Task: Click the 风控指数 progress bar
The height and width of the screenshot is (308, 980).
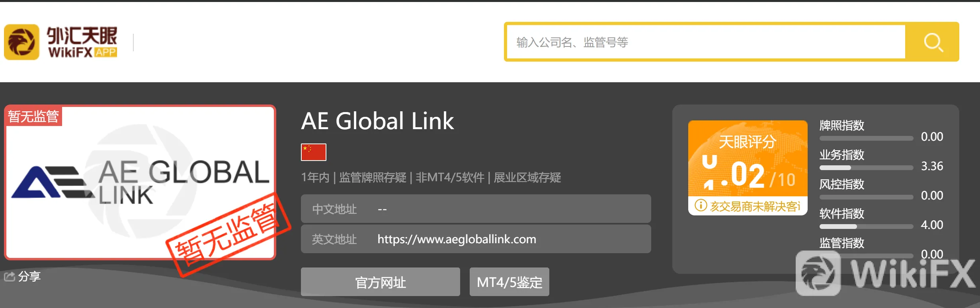Action: [x=866, y=197]
